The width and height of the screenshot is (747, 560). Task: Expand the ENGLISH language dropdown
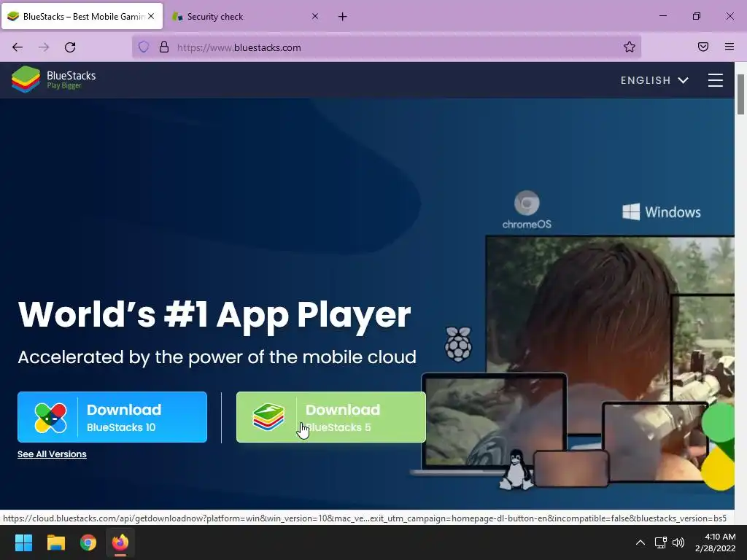[654, 80]
